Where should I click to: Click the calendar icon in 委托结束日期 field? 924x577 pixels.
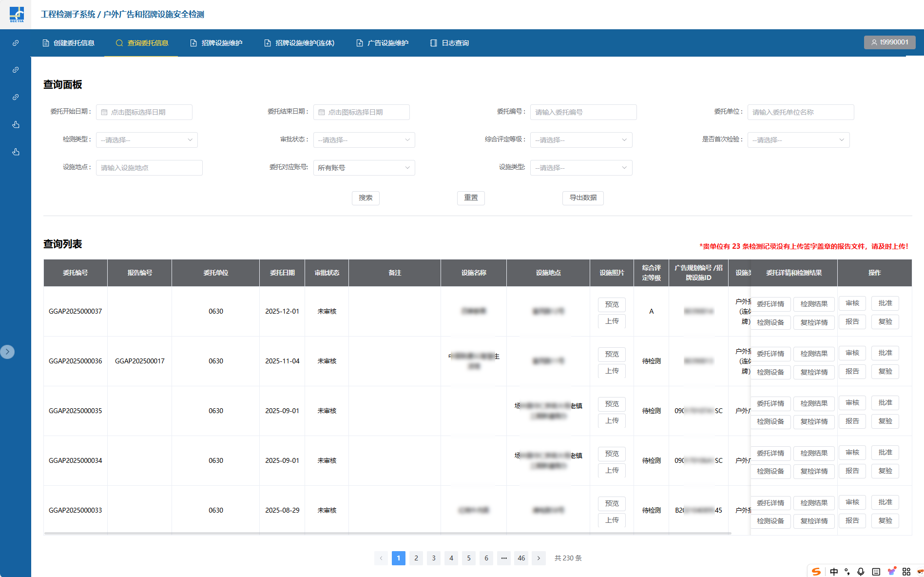[x=322, y=112]
